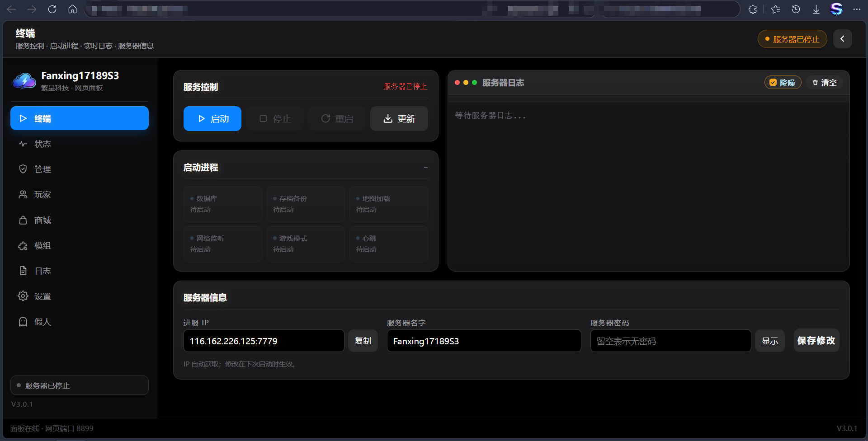Click the S profile icon in browser toolbar
The height and width of the screenshot is (441, 868).
pos(836,9)
